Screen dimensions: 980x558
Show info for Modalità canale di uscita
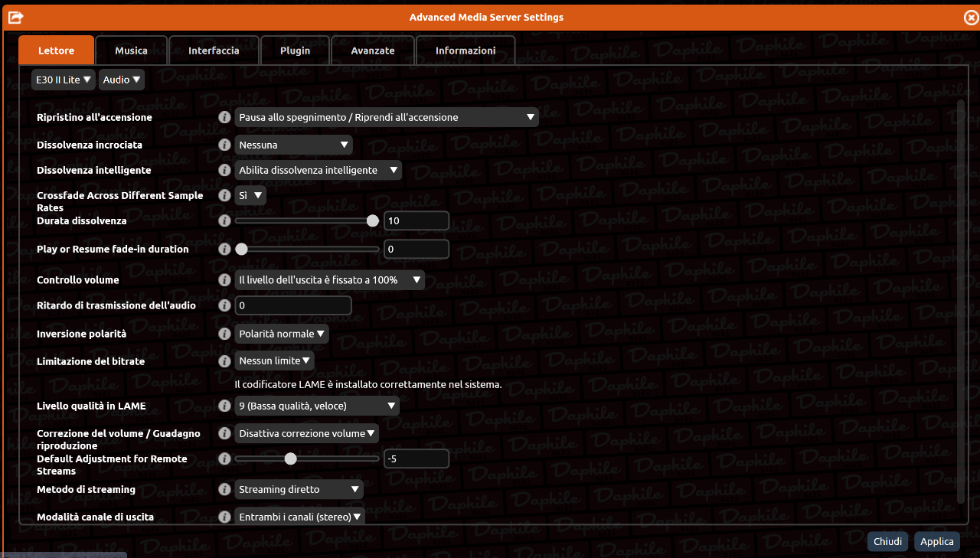224,517
